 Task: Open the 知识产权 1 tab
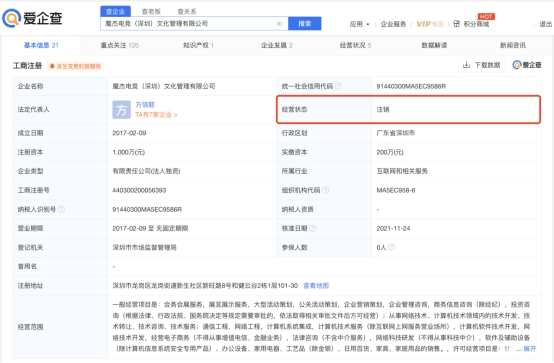coord(198,45)
